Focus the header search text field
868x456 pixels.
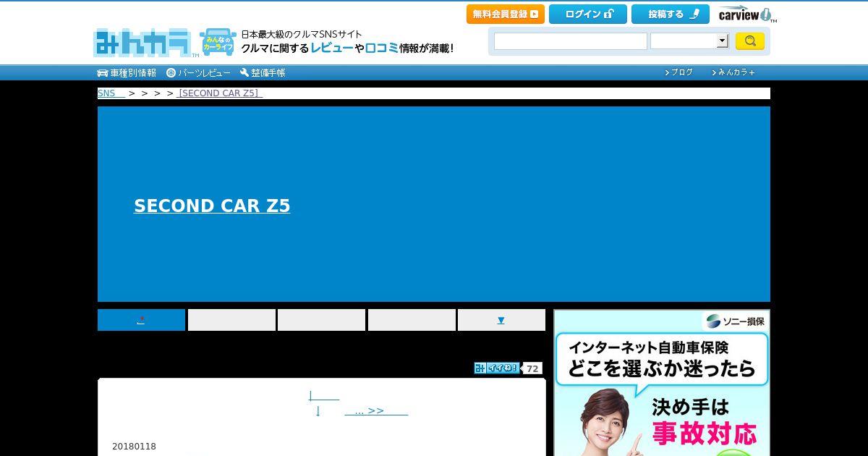click(x=571, y=41)
